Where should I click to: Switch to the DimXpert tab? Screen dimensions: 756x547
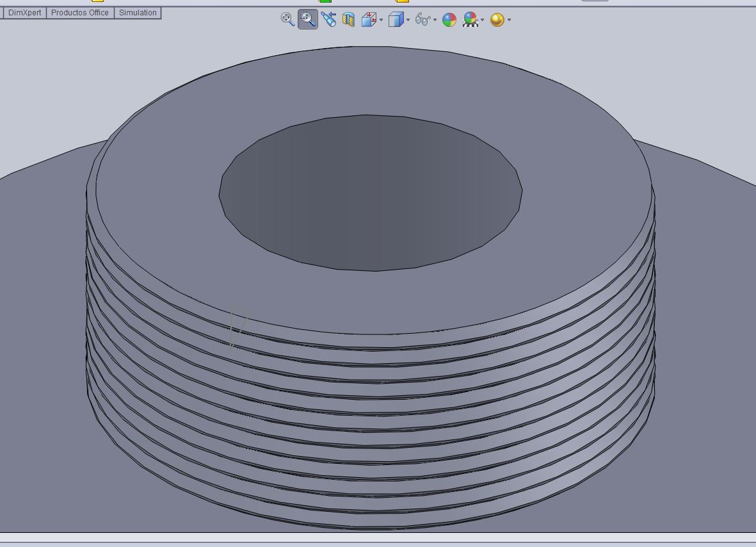tap(24, 13)
